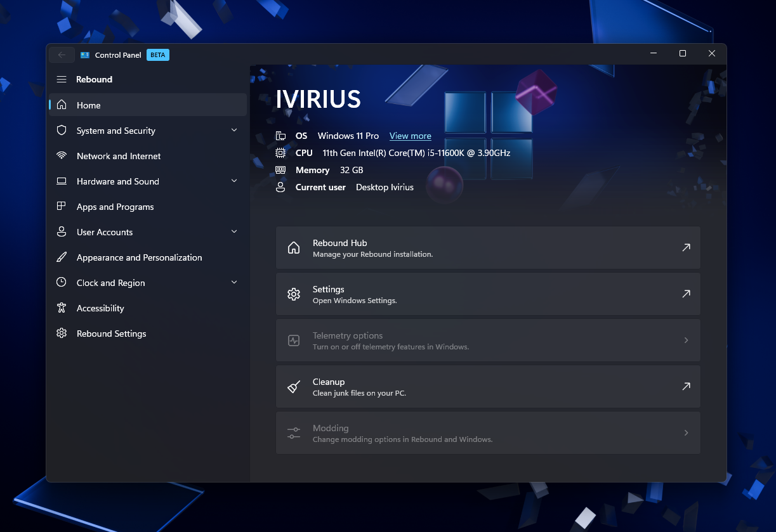The height and width of the screenshot is (532, 776).
Task: Expand Hardware and Sound chevron
Action: (234, 181)
